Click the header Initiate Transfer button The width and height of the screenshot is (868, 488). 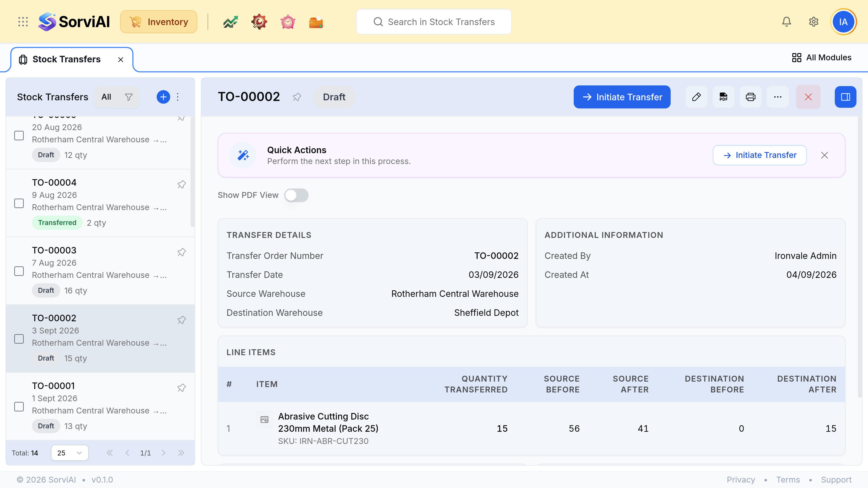(x=622, y=97)
